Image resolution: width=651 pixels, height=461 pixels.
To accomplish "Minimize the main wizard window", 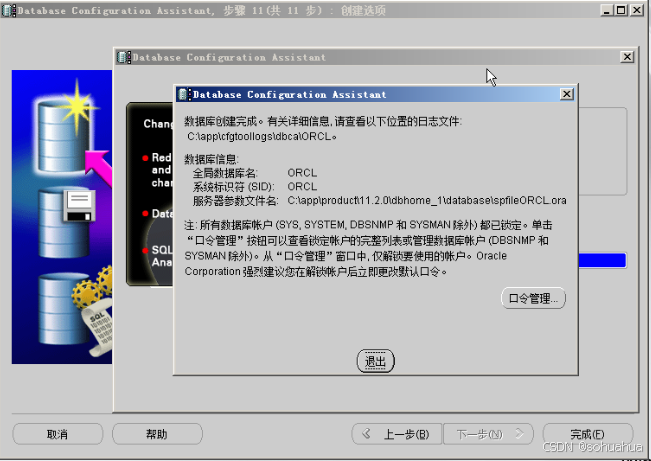I will [607, 10].
